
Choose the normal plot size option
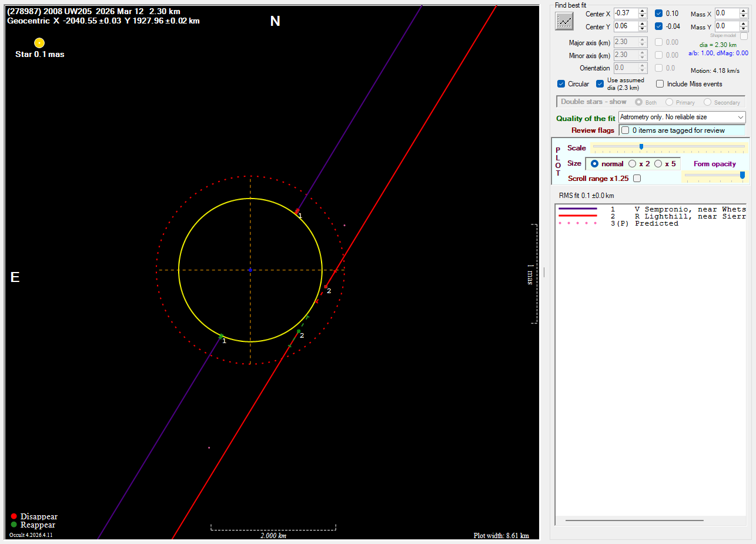click(594, 164)
